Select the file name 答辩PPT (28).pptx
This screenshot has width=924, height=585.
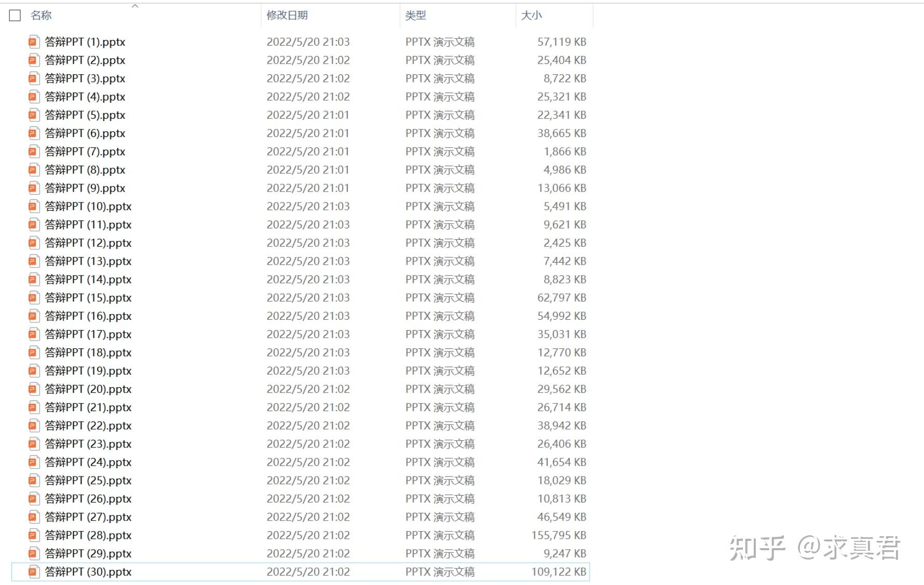pyautogui.click(x=88, y=535)
